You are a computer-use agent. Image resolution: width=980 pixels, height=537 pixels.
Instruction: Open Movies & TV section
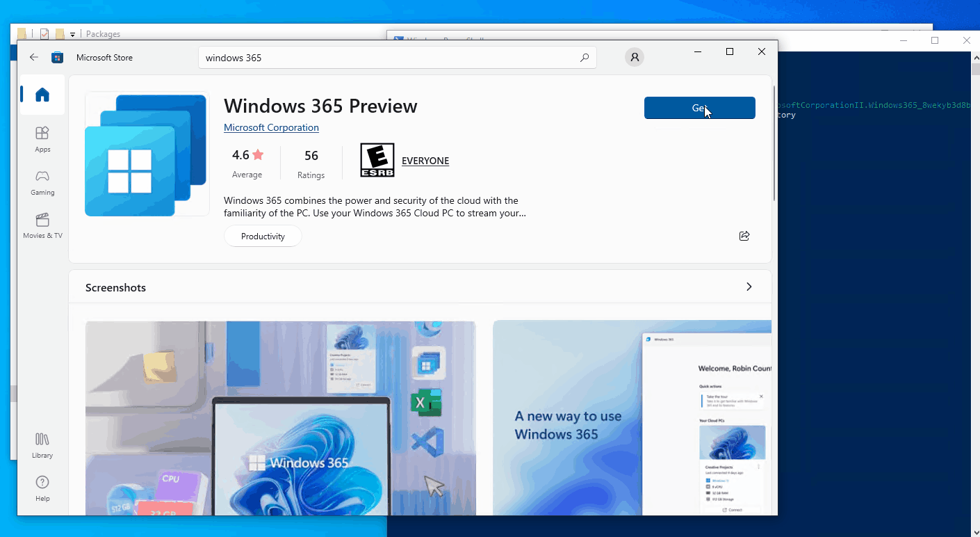tap(42, 225)
